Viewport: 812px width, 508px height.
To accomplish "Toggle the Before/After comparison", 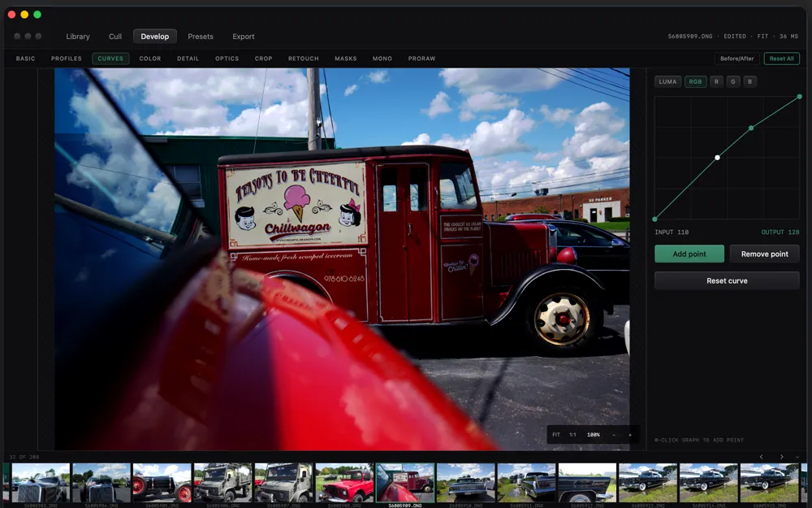I will 736,59.
